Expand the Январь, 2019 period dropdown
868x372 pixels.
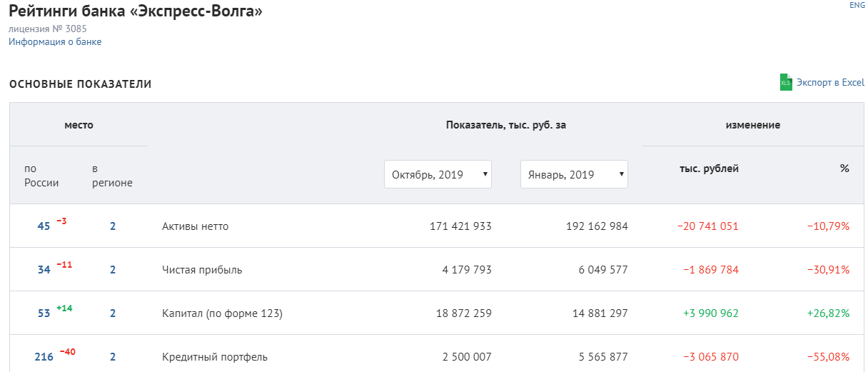[x=574, y=174]
